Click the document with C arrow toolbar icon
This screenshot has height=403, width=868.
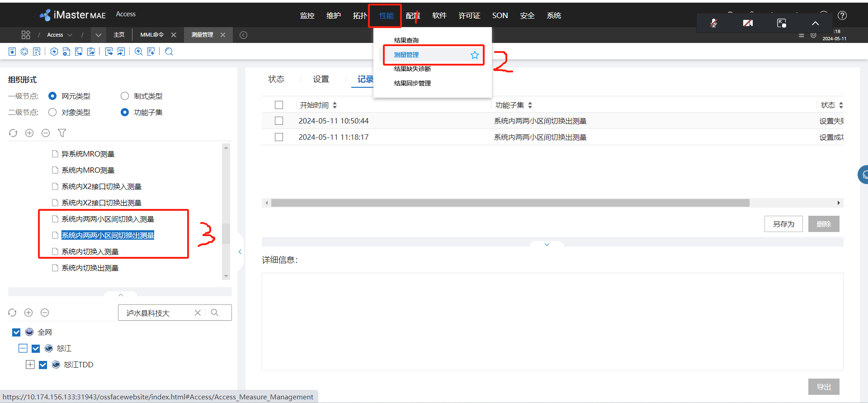79,52
